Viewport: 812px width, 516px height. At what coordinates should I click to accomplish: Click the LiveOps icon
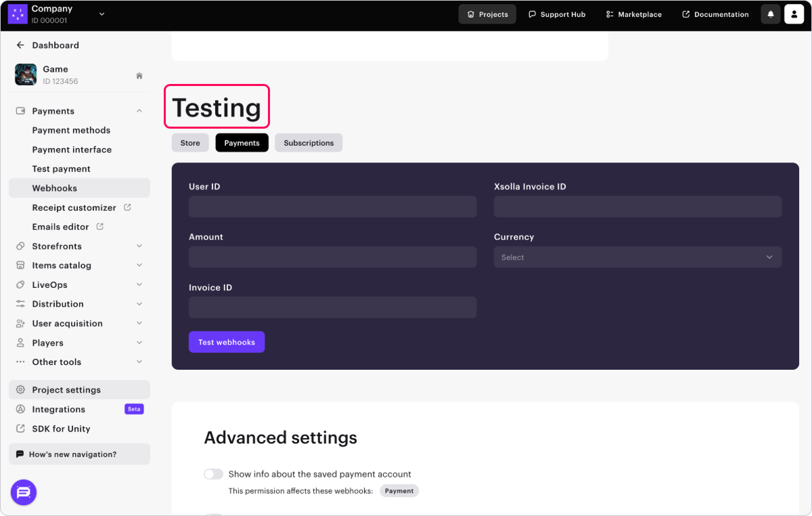coord(20,285)
